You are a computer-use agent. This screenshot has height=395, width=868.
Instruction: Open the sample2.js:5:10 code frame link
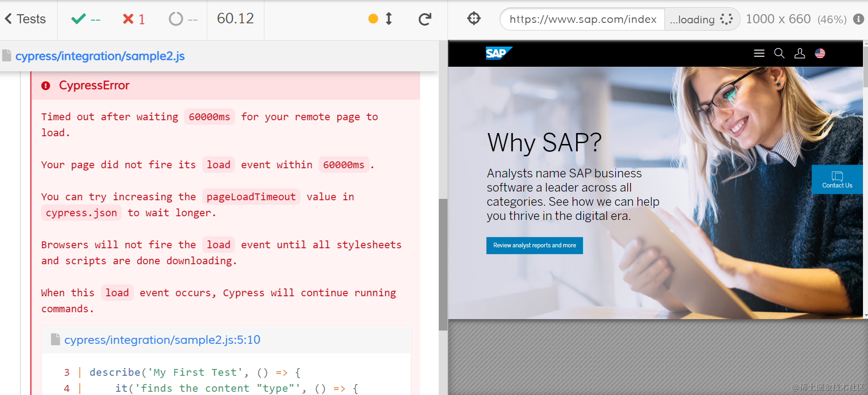point(162,340)
